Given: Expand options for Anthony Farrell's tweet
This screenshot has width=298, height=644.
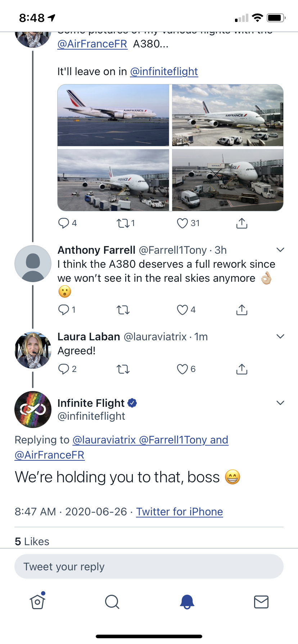Looking at the screenshot, I should (280, 250).
